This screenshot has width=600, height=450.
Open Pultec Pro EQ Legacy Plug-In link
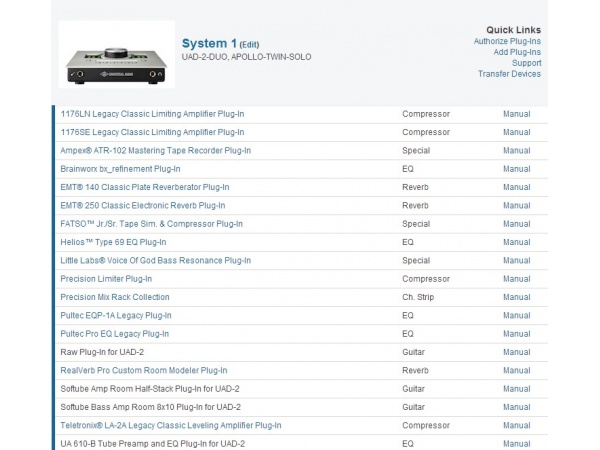114,334
